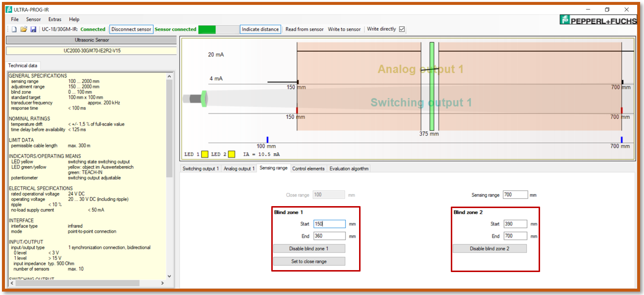Click the Sensing range value field

pyautogui.click(x=515, y=195)
